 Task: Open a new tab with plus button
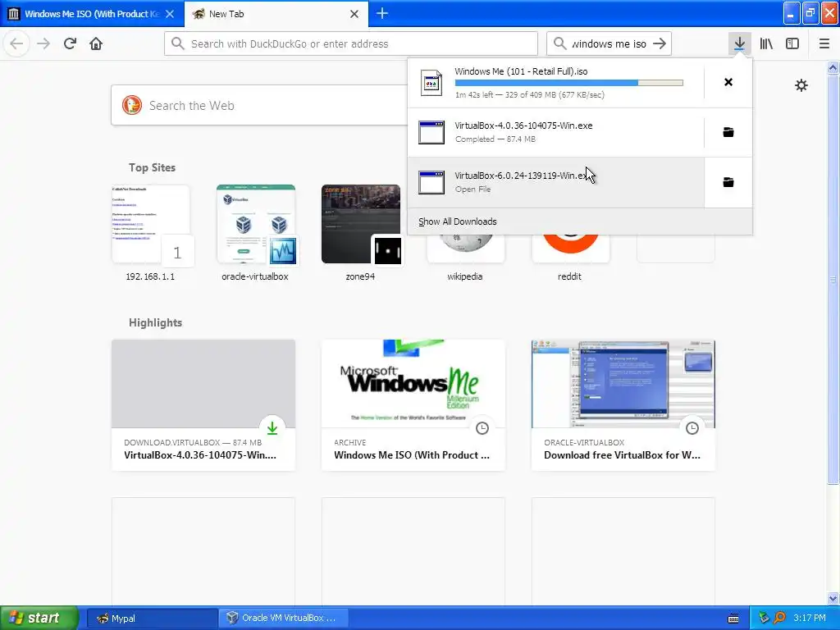pyautogui.click(x=382, y=13)
